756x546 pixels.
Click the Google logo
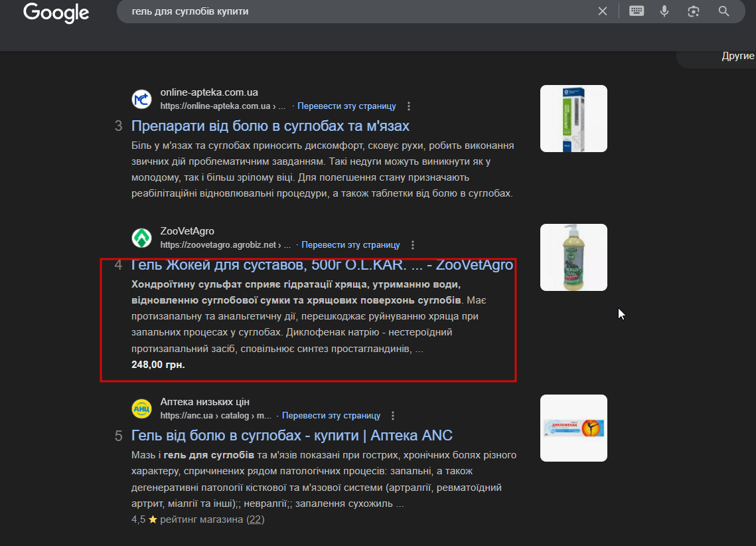tap(56, 12)
